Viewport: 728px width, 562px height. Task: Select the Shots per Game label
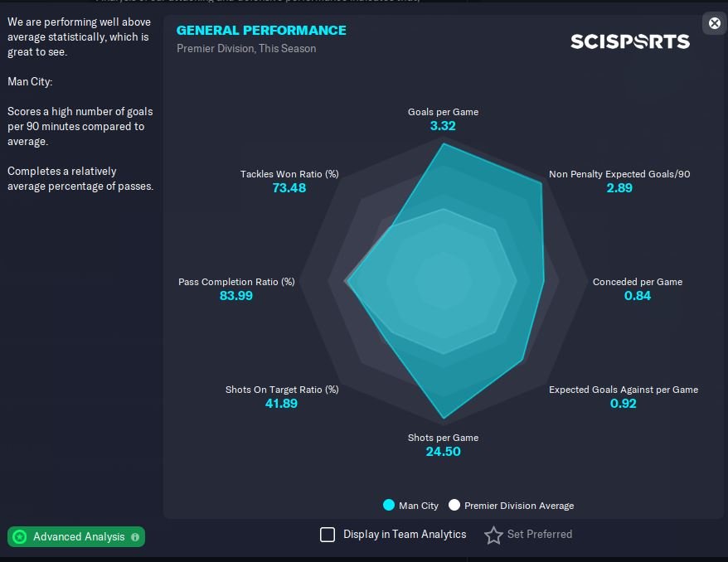point(443,438)
